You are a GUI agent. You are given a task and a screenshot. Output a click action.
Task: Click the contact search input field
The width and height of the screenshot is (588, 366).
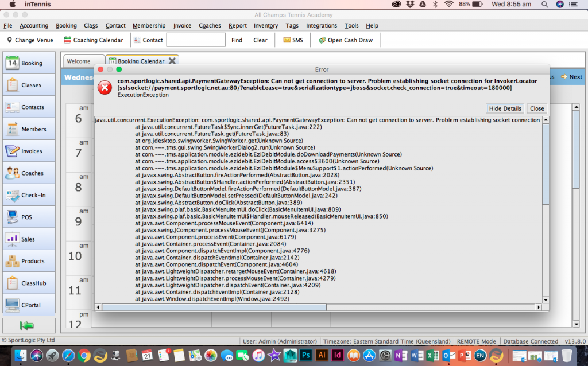[196, 40]
